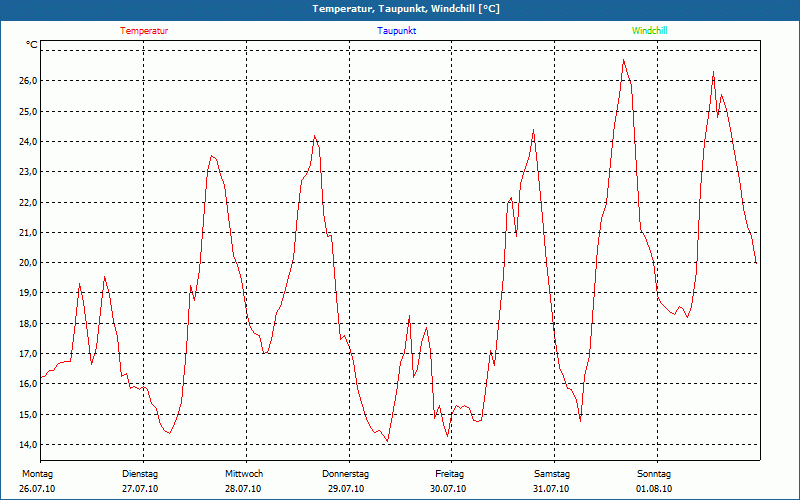Click the 26,0 y-axis value
Screen dimensions: 800x500
[29, 81]
